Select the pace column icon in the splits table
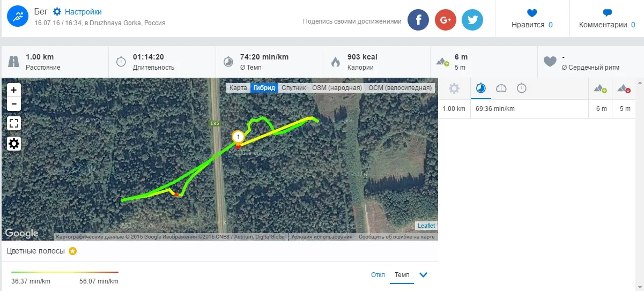Screen dimensions: 644x291 [481, 88]
